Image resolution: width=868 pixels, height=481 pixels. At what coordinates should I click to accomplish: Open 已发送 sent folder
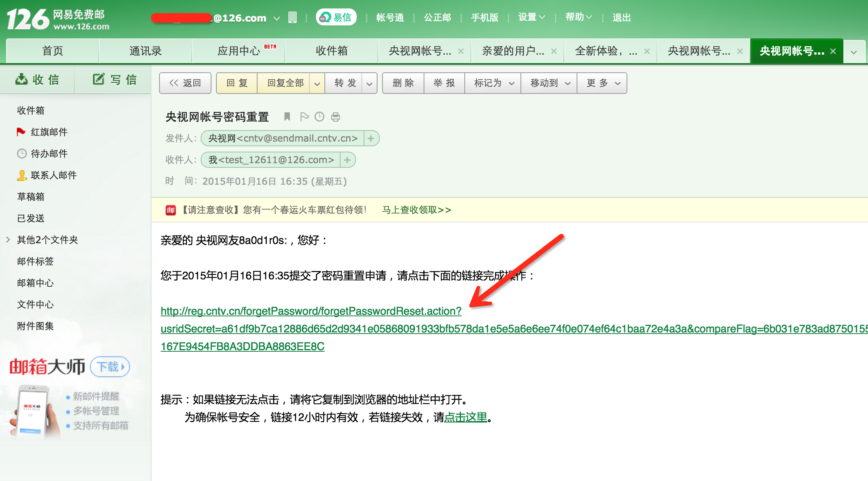[31, 218]
